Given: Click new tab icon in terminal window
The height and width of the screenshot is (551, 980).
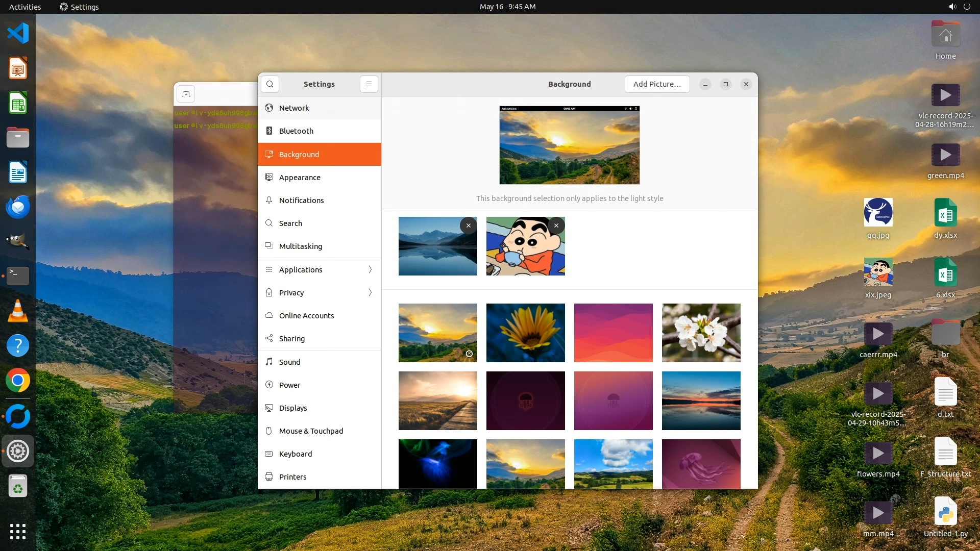Looking at the screenshot, I should 186,94.
